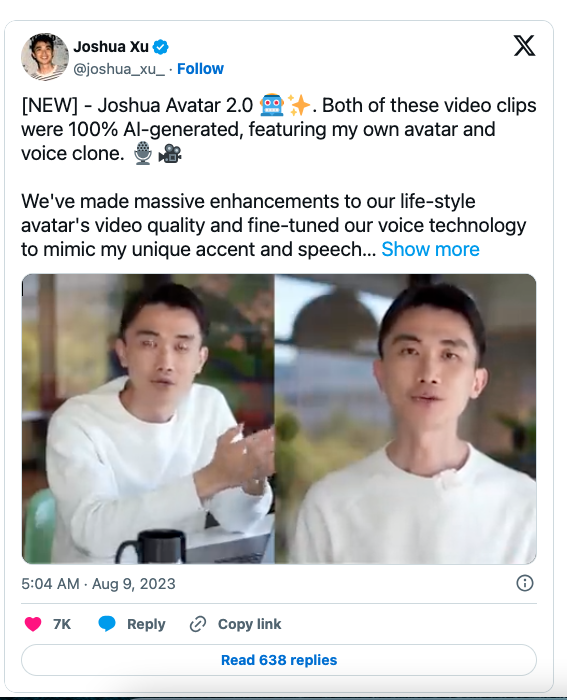Expand tweet text with Show more
The height and width of the screenshot is (700, 567).
(430, 249)
